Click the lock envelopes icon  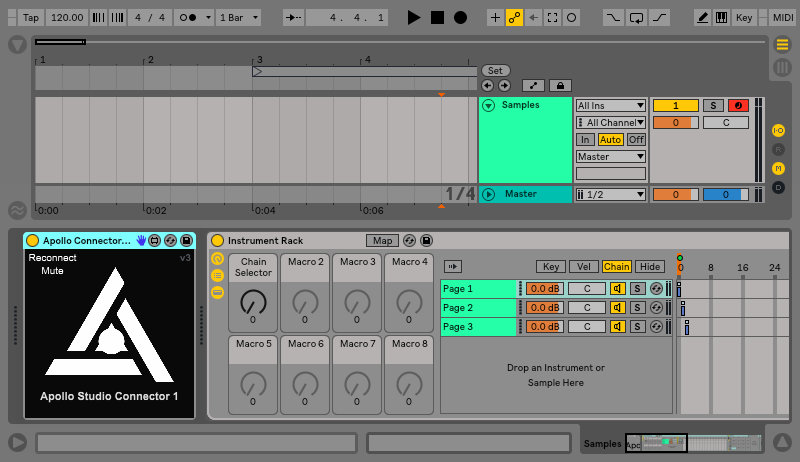pos(560,86)
